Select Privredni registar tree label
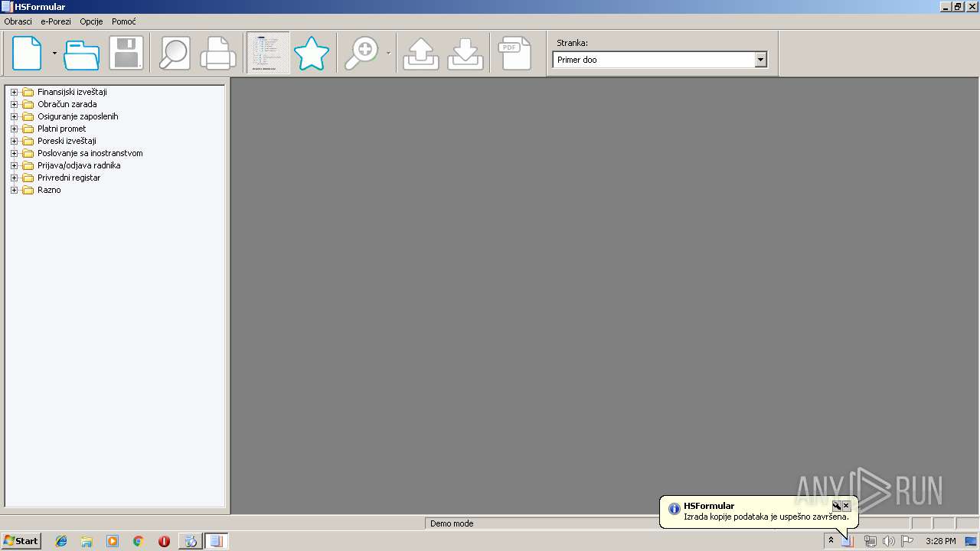The width and height of the screenshot is (980, 551). [69, 178]
